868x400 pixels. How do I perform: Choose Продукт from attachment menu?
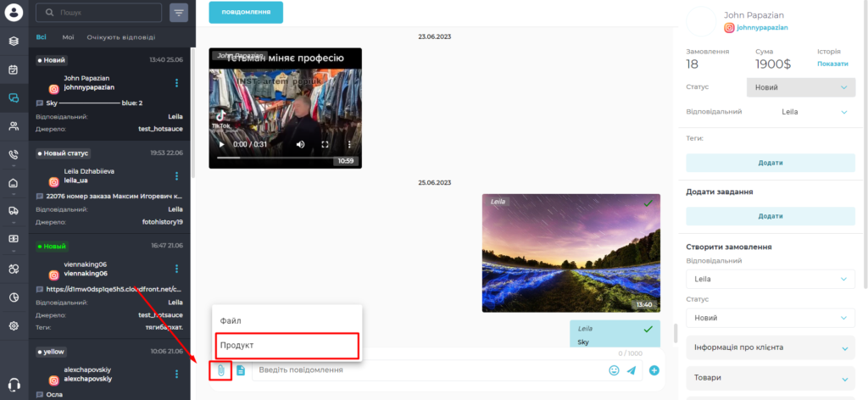[x=287, y=345]
